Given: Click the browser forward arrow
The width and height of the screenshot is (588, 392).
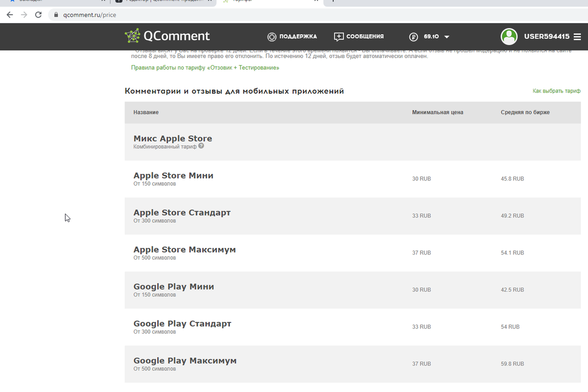Looking at the screenshot, I should (24, 15).
